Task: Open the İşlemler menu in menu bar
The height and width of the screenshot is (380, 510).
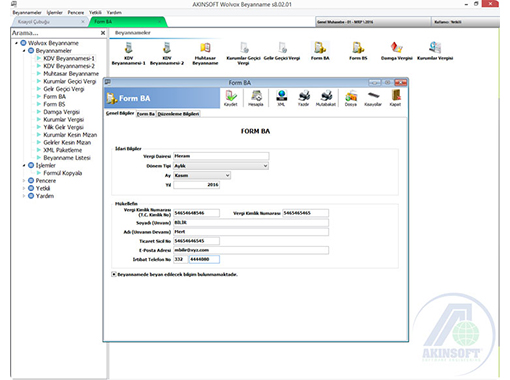Action: tap(54, 12)
